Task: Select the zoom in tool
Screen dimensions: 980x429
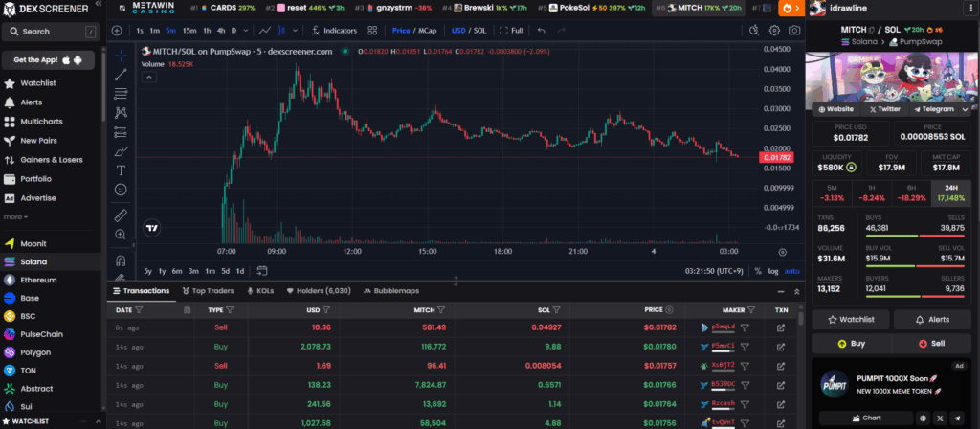Action: tap(121, 235)
